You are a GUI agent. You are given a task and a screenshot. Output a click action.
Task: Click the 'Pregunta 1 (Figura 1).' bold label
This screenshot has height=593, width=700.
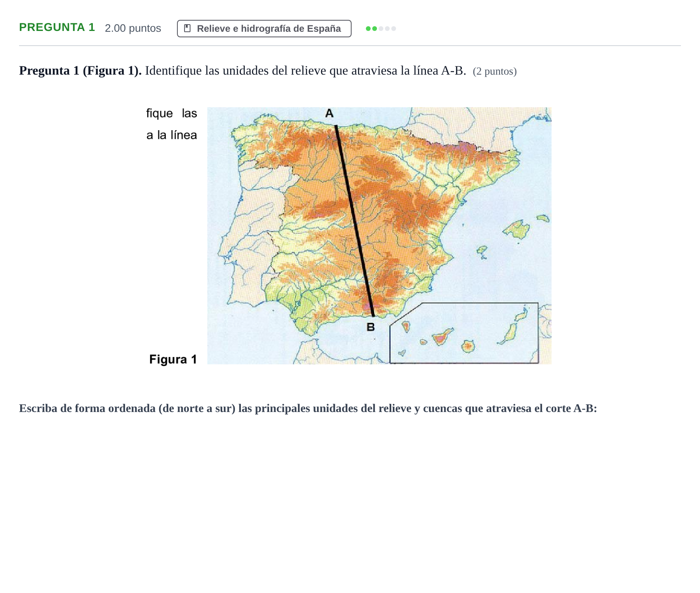click(80, 71)
